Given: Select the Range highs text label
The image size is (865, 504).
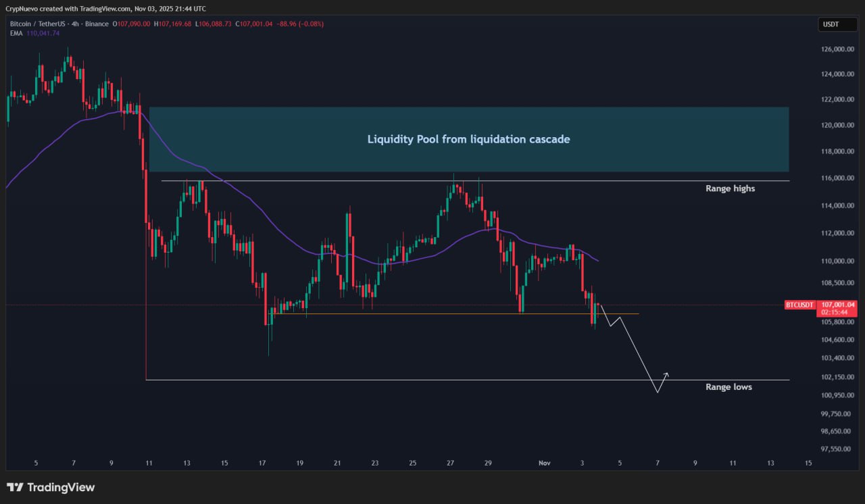Looking at the screenshot, I should coord(730,188).
